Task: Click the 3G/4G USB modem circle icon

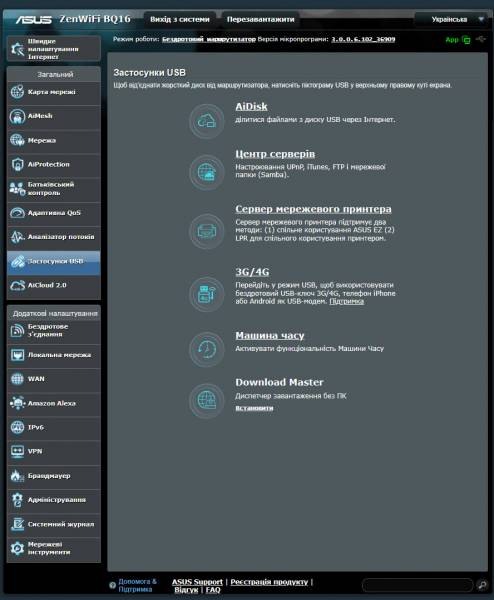Action: coord(207,294)
